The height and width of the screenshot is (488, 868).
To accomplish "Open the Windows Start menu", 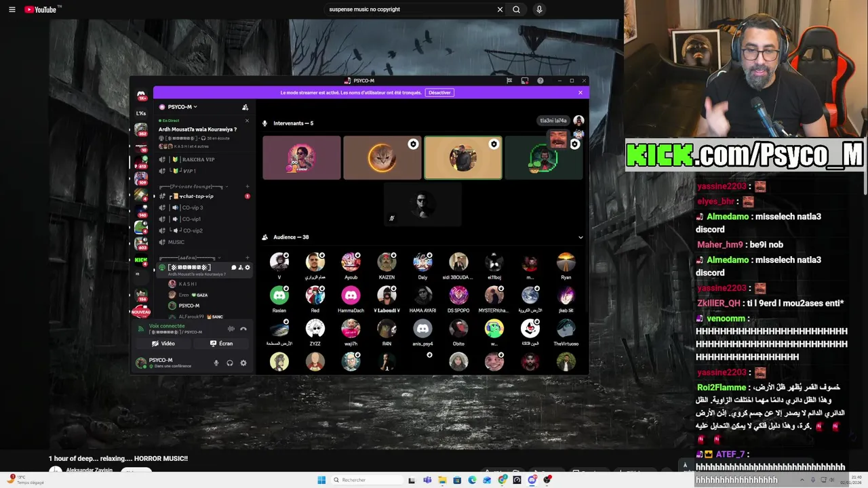I will point(321,480).
